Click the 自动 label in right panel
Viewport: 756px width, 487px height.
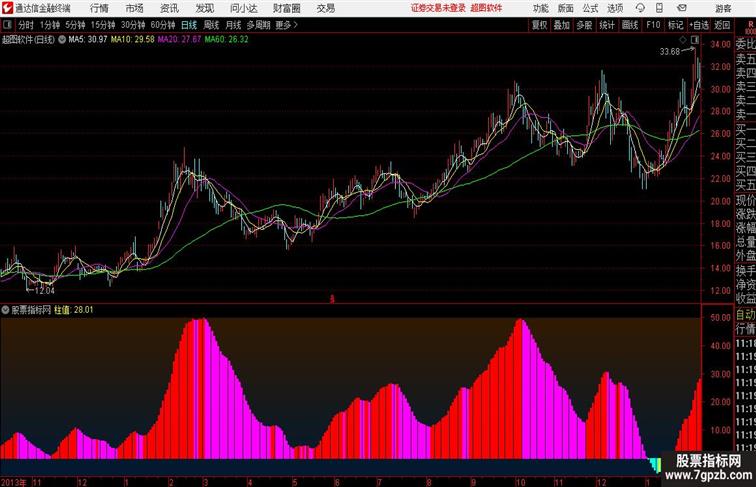tap(745, 315)
